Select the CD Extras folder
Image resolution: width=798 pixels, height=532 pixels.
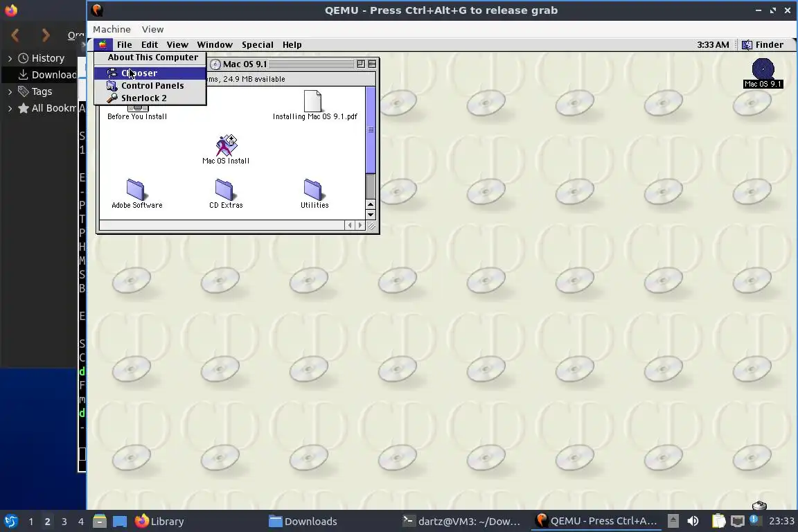click(224, 189)
